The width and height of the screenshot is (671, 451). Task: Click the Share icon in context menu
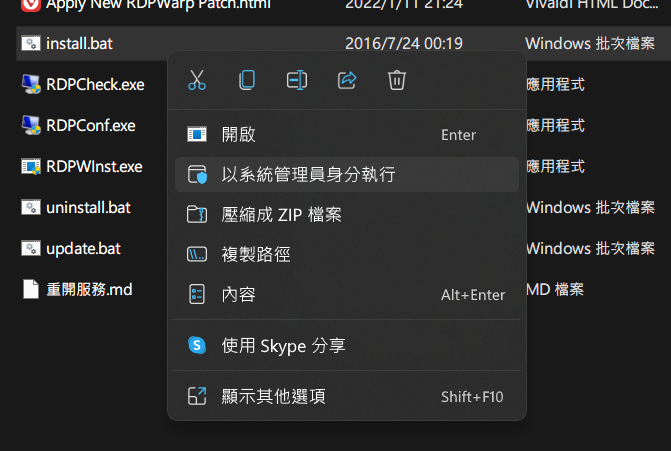pos(347,80)
